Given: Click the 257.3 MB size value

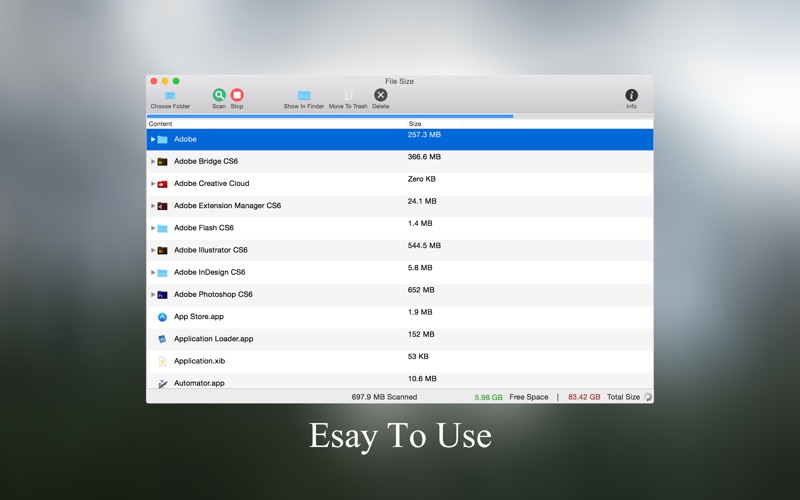Looking at the screenshot, I should 424,135.
